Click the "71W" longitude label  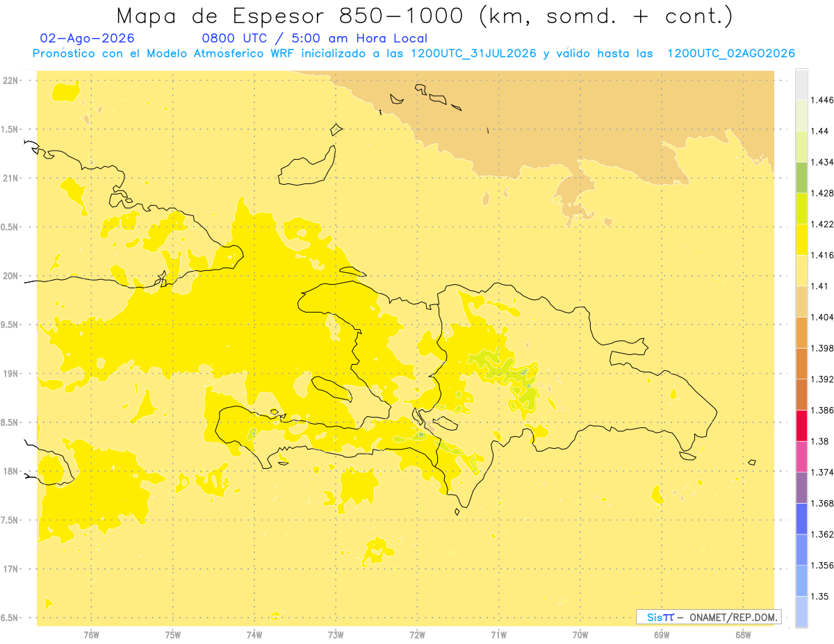point(498,635)
